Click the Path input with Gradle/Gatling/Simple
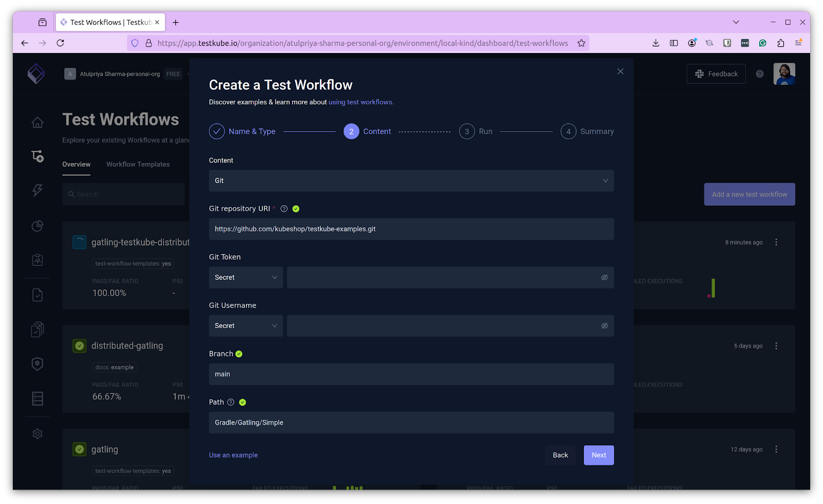 (x=411, y=422)
